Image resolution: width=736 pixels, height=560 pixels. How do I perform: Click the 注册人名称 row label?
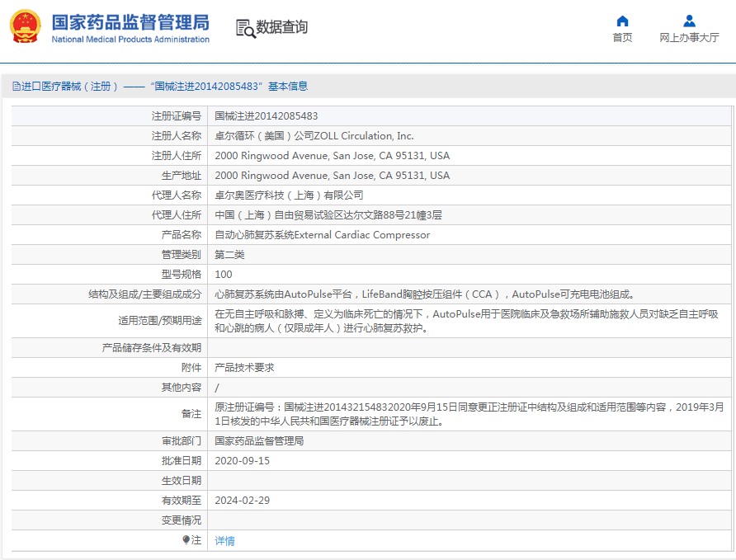tap(177, 136)
